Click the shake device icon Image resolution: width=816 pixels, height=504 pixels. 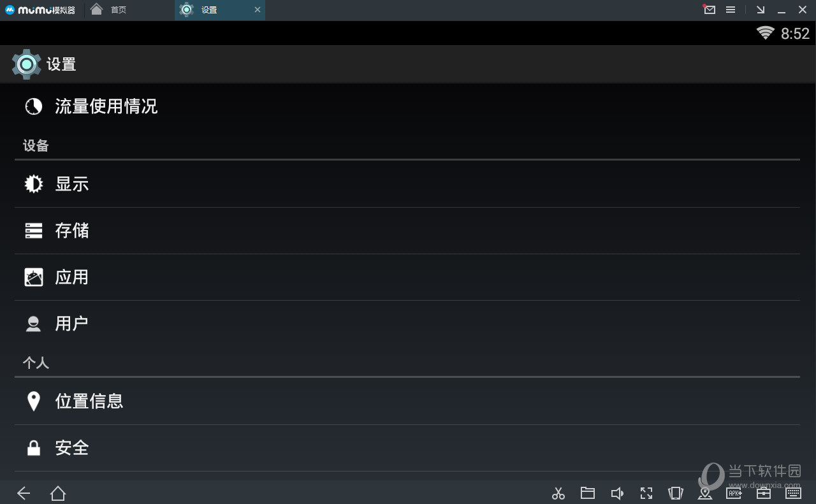click(x=676, y=493)
